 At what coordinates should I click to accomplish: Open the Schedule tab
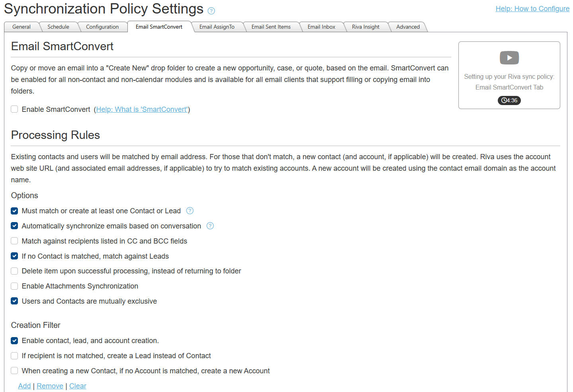58,27
